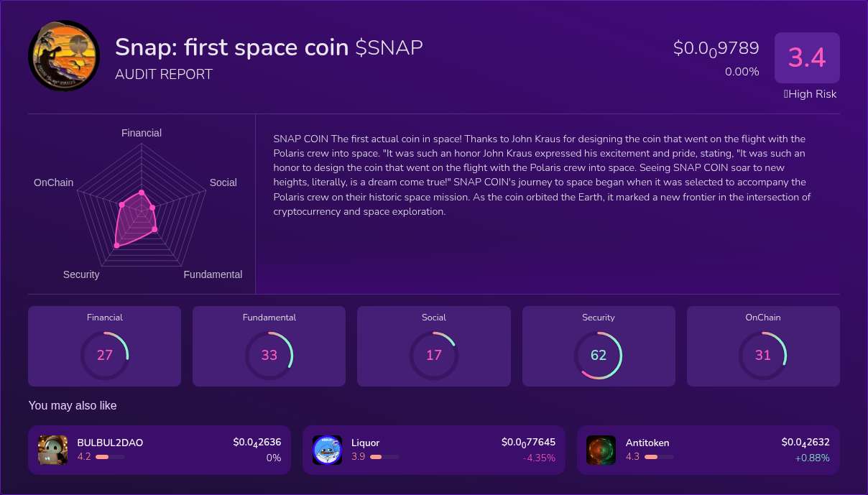Open the BULBUL2DAO recommendation card
Viewport: 868px width, 495px height.
point(160,450)
